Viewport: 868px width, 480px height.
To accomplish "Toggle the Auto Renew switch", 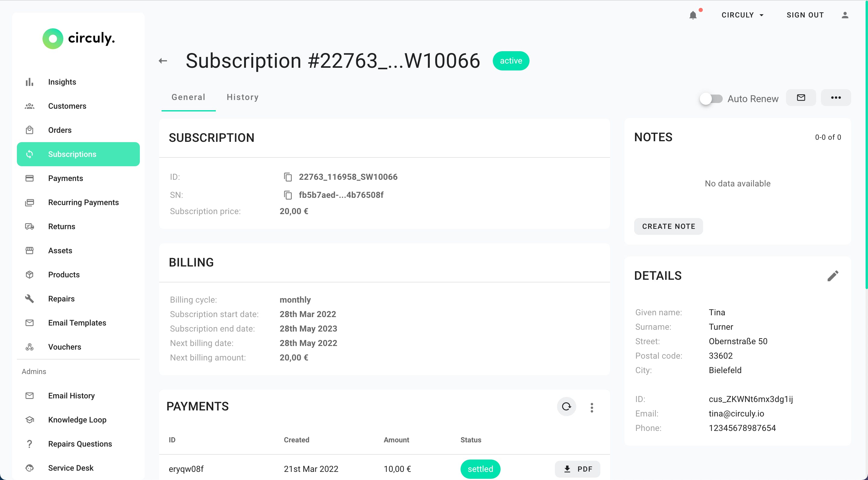I will (x=711, y=99).
